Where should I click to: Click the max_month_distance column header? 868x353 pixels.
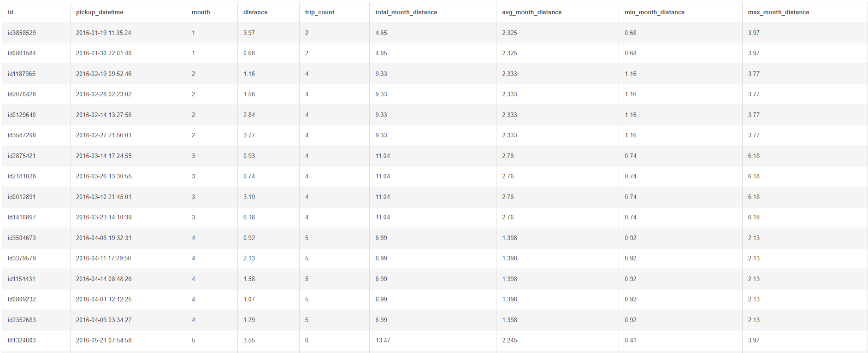pyautogui.click(x=778, y=12)
